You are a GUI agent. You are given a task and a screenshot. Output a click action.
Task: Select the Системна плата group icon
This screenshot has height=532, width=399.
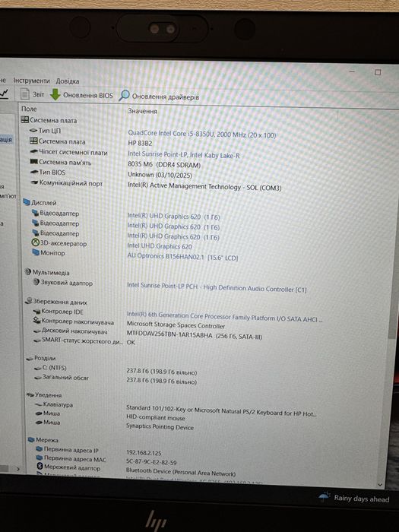tap(25, 120)
